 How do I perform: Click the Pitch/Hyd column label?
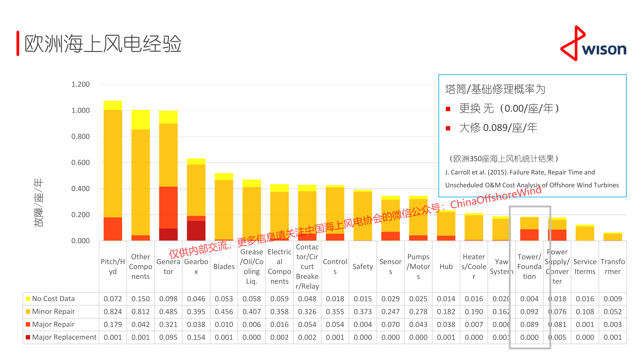(113, 267)
